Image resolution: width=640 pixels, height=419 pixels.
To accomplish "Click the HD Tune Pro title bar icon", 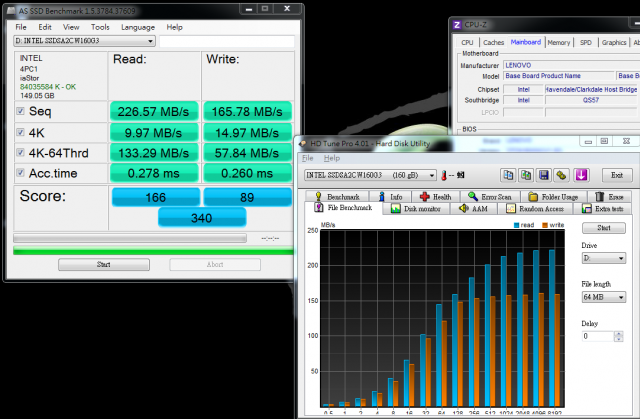I will (x=302, y=144).
